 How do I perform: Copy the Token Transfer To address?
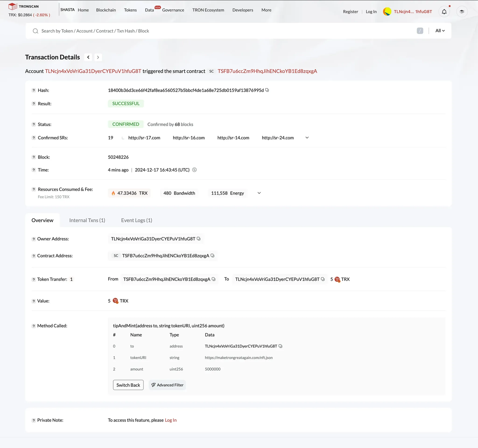323,279
